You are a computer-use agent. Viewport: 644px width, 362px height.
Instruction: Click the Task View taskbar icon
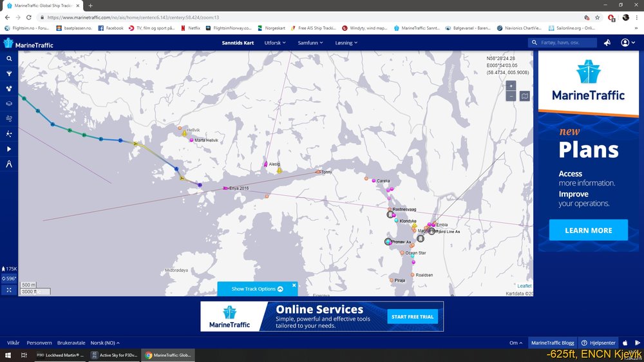24,355
